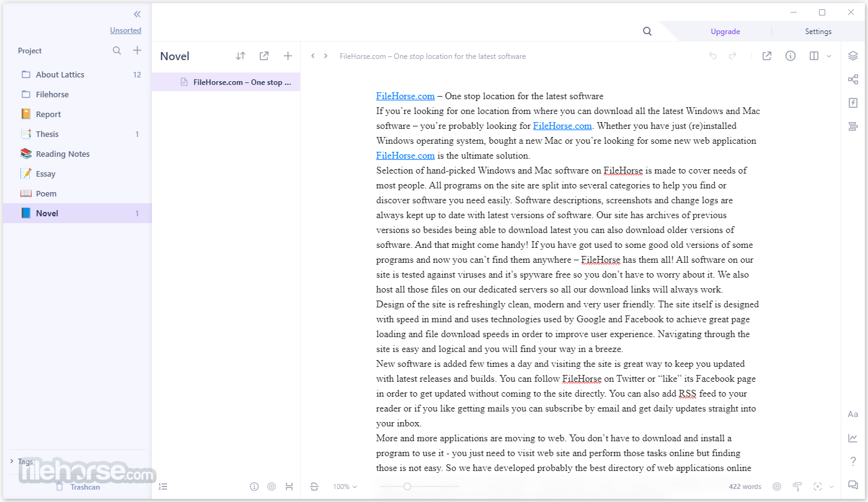Open the global search magnifier at top
The width and height of the screenshot is (868, 502).
click(647, 32)
